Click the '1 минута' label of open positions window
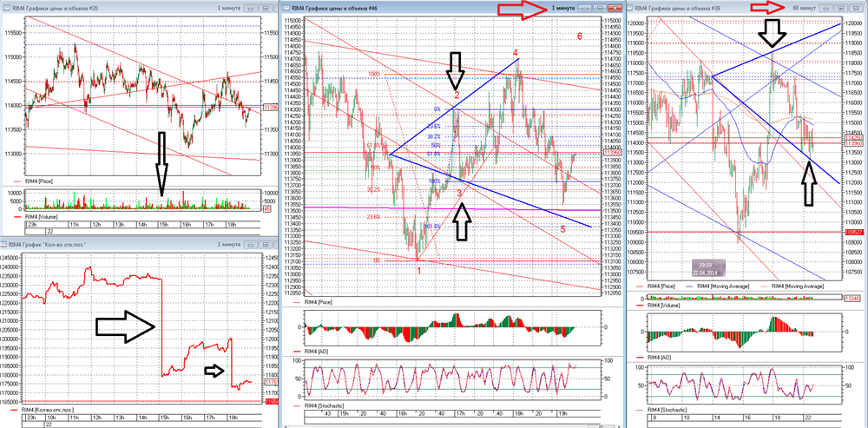This screenshot has height=428, width=868. coord(228,244)
